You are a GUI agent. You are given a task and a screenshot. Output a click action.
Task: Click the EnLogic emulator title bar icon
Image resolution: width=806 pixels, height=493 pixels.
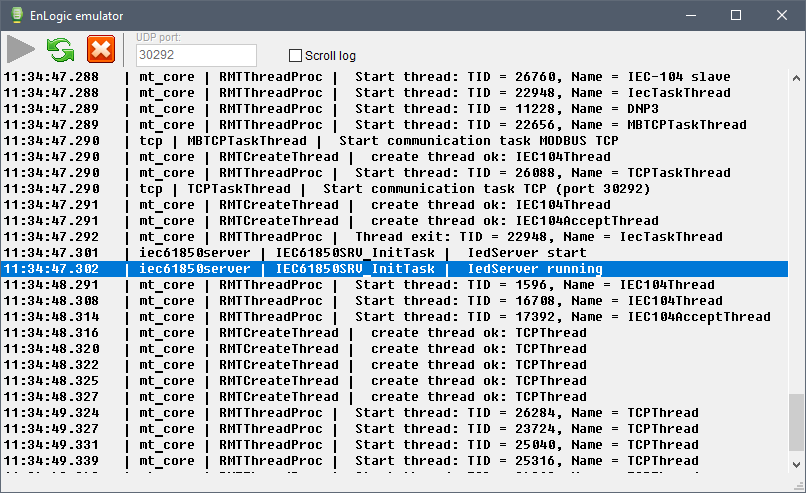coord(16,15)
